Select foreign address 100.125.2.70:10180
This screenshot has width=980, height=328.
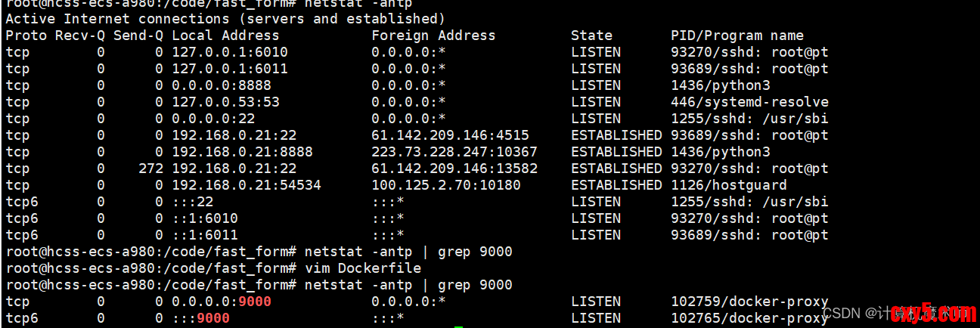click(446, 185)
